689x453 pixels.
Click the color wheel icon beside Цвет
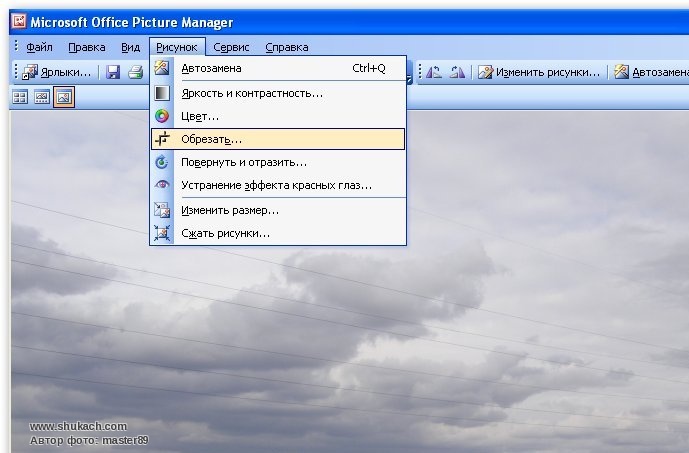[x=162, y=116]
